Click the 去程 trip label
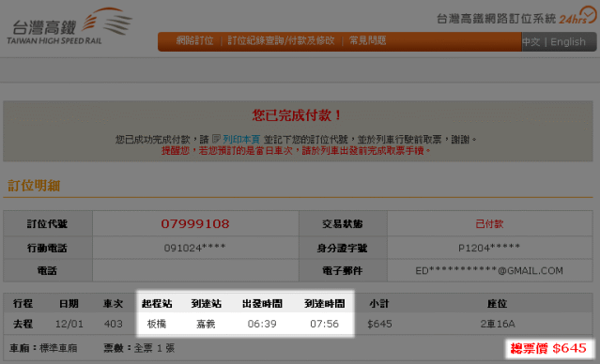The width and height of the screenshot is (600, 364). [23, 324]
